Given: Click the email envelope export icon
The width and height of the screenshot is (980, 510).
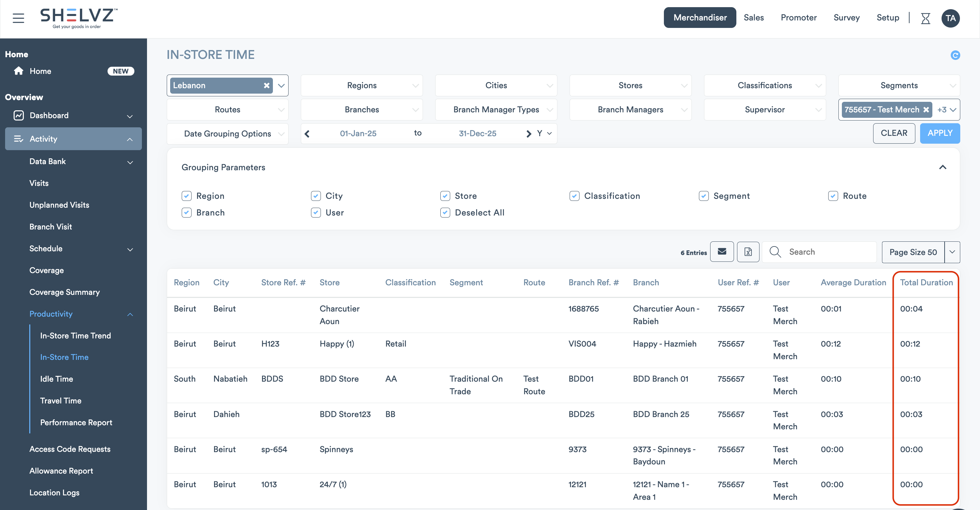Looking at the screenshot, I should click(x=722, y=252).
